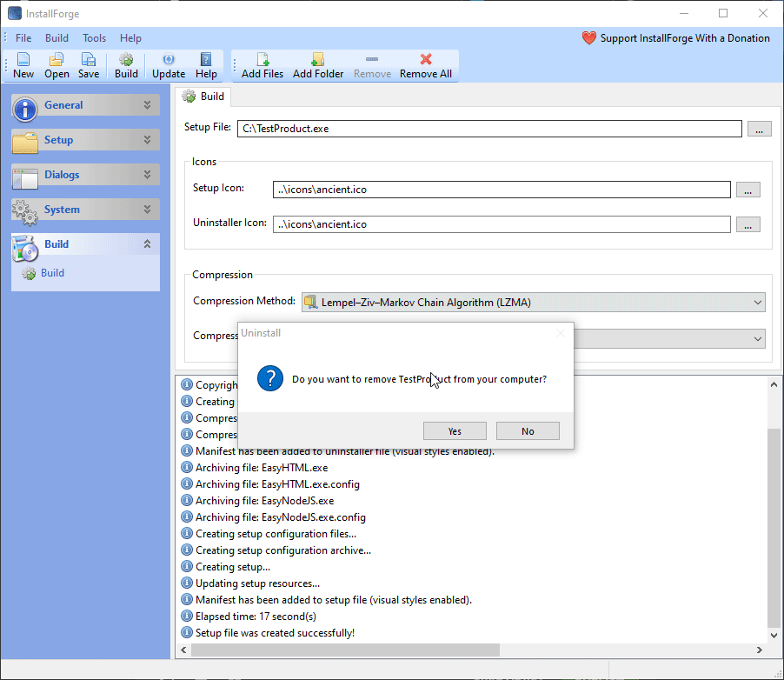Click No in the Uninstall dialog
Image resolution: width=784 pixels, height=680 pixels.
pyautogui.click(x=528, y=430)
